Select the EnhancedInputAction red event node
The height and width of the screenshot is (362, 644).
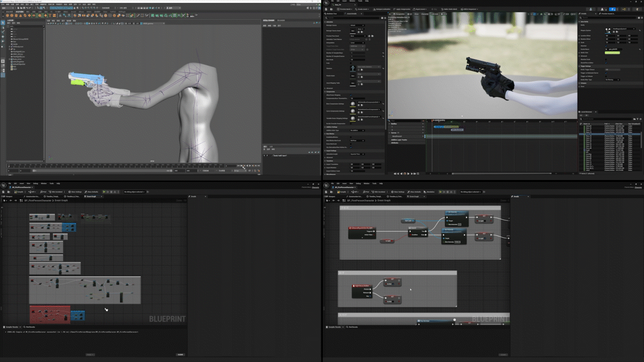tap(362, 233)
